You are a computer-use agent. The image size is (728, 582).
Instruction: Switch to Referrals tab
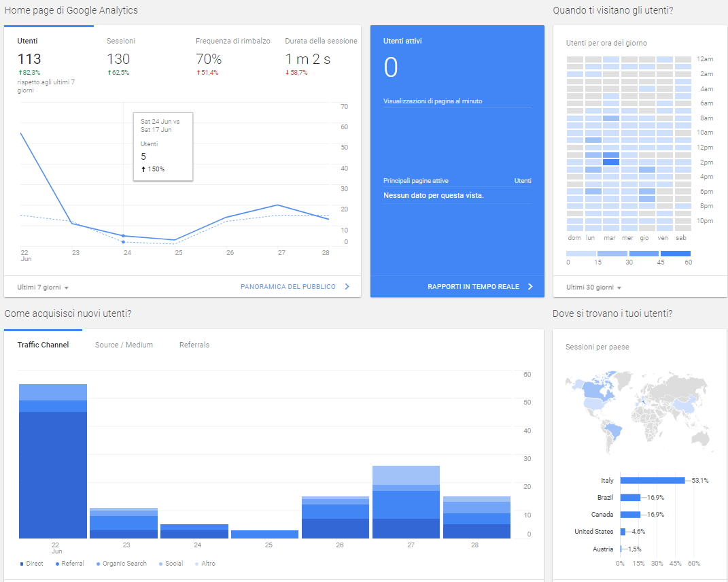pos(194,345)
